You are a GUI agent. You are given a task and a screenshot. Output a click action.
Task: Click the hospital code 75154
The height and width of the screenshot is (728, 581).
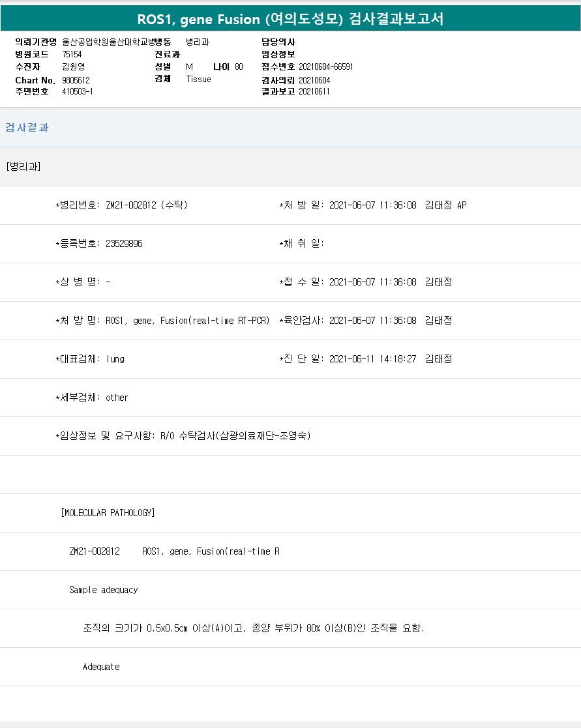72,54
